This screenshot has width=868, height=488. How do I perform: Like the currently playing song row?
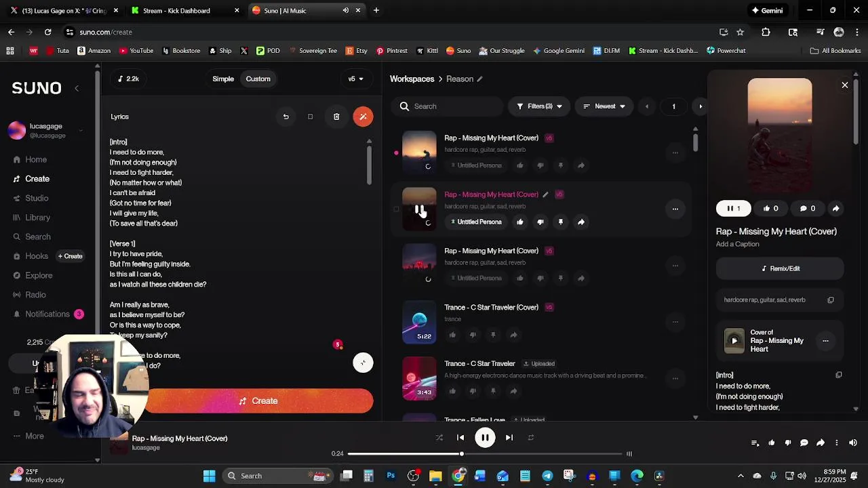point(520,222)
